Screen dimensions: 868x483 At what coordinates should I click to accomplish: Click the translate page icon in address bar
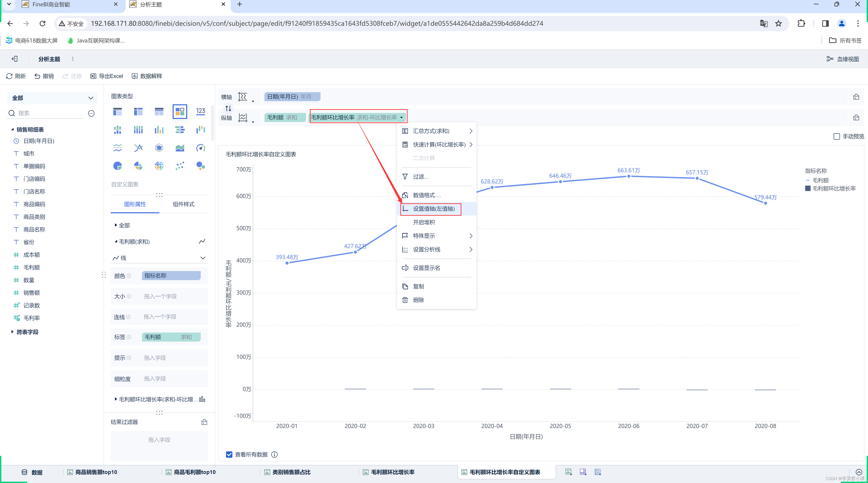pyautogui.click(x=764, y=23)
